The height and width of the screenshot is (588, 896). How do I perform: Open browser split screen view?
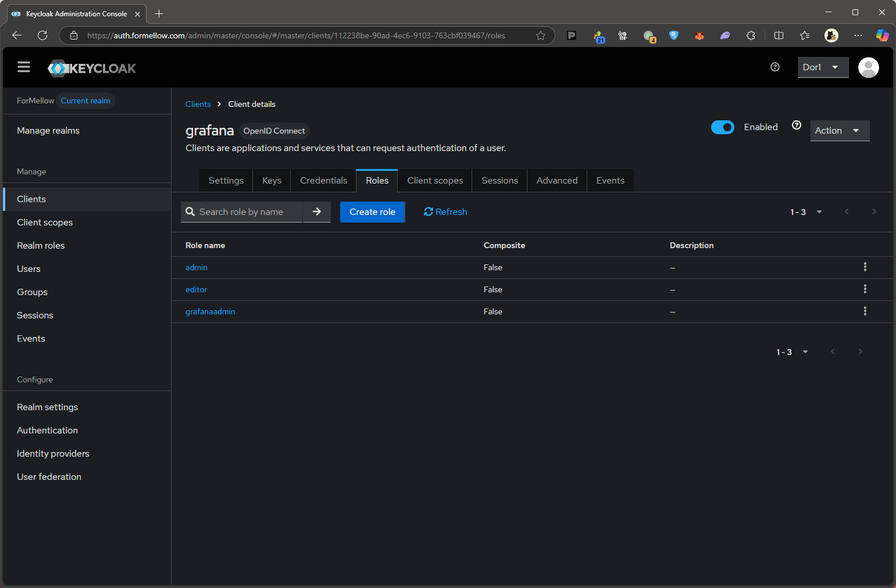coord(779,35)
